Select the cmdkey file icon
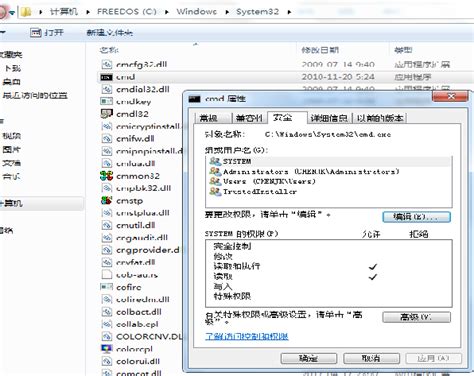 tap(106, 101)
